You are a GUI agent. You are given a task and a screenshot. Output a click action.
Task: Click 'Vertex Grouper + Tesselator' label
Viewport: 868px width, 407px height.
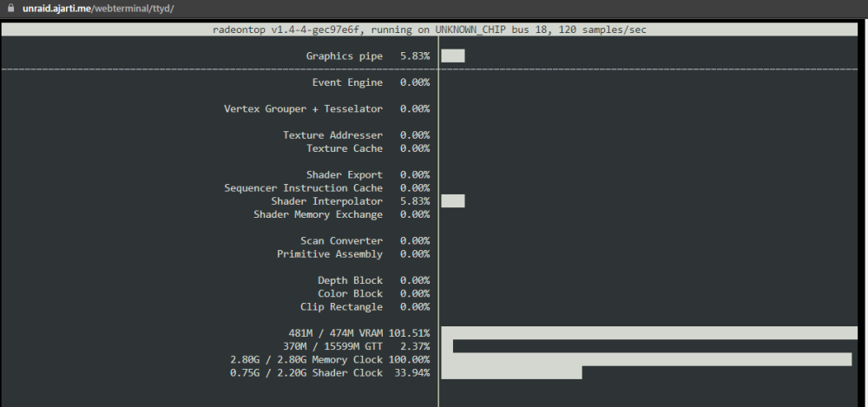(303, 109)
